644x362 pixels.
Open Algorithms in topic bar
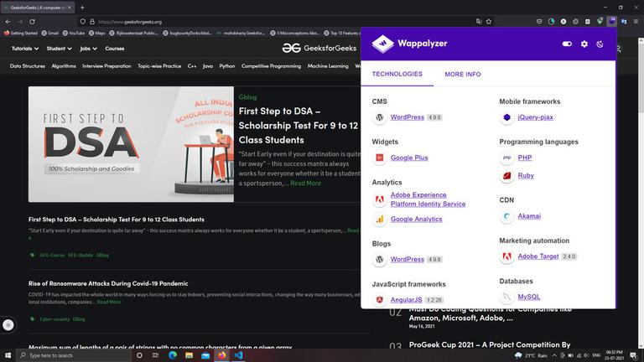click(x=64, y=66)
